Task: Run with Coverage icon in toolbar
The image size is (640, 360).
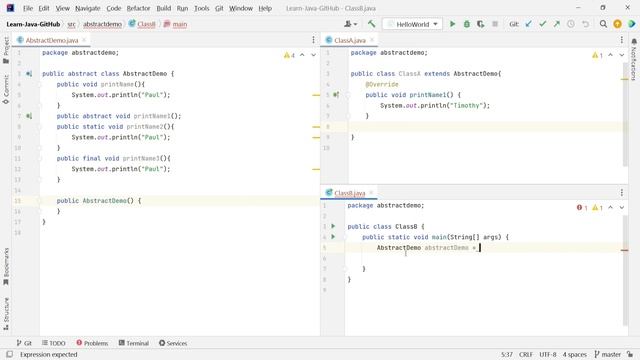Action: (480, 24)
